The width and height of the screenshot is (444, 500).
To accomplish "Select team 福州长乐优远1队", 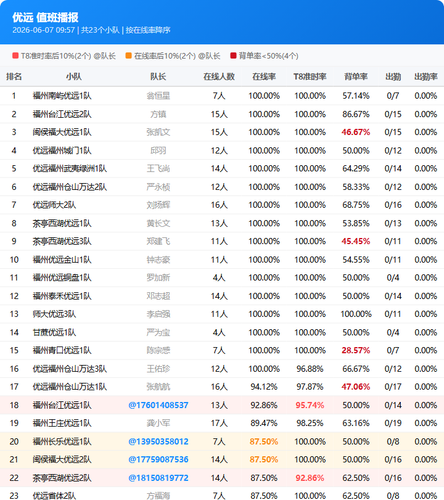I will [62, 441].
